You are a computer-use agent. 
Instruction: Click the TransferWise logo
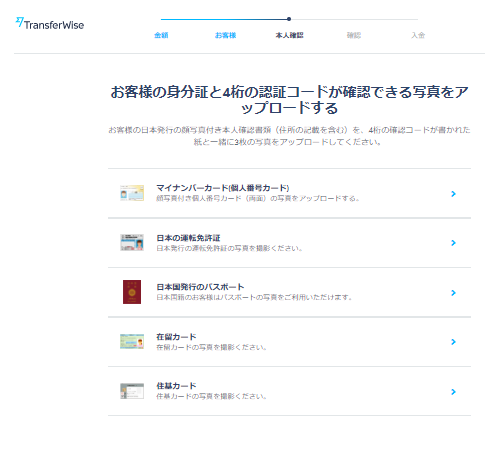[x=50, y=24]
